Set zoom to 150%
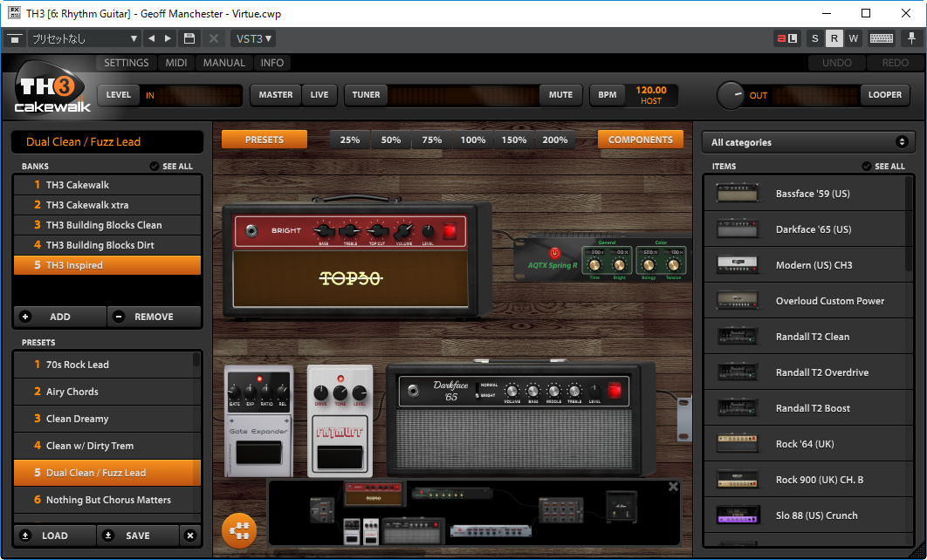The width and height of the screenshot is (927, 560). click(x=514, y=140)
